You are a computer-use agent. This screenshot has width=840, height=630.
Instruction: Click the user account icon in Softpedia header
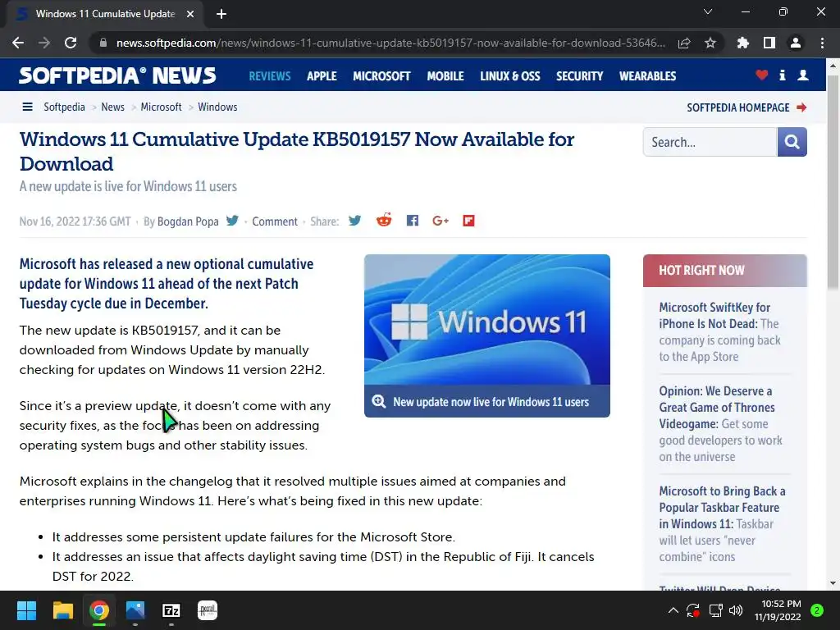tap(803, 75)
